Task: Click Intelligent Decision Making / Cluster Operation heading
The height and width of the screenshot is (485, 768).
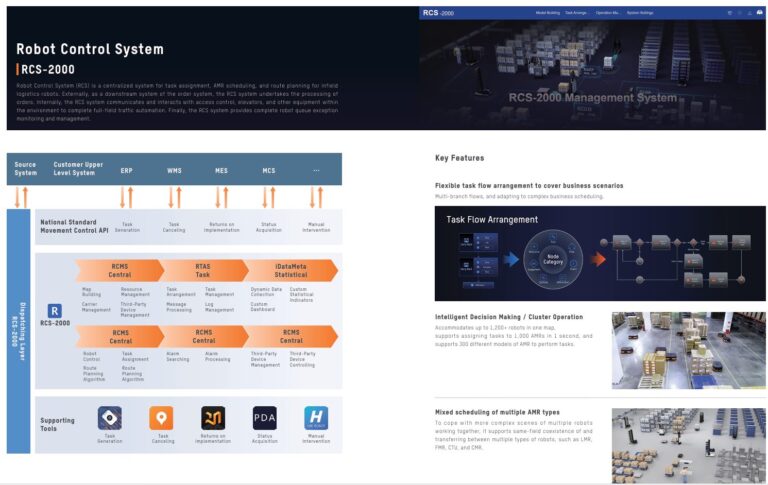Action: click(509, 317)
